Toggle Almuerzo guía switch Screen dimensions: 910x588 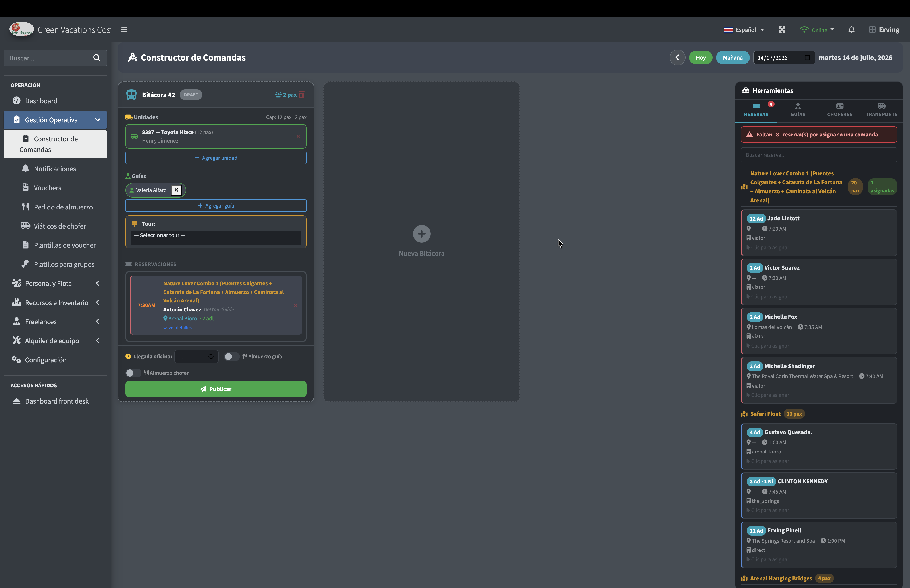[231, 357]
